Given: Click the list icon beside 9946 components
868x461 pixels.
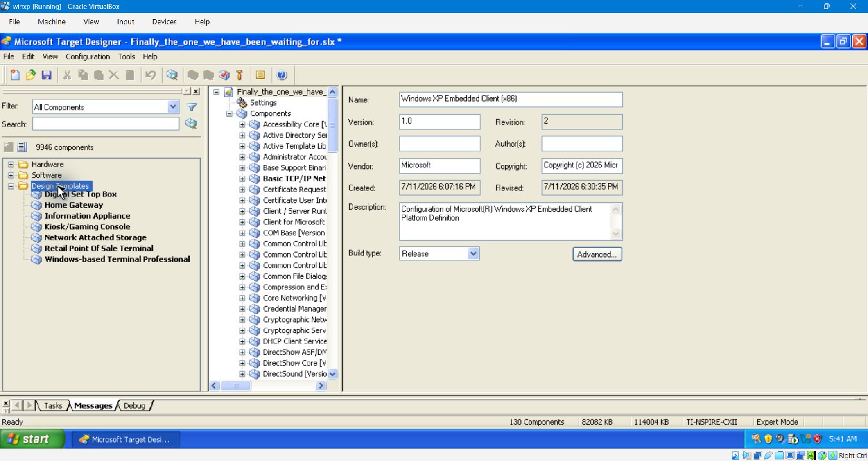Looking at the screenshot, I should (x=22, y=147).
